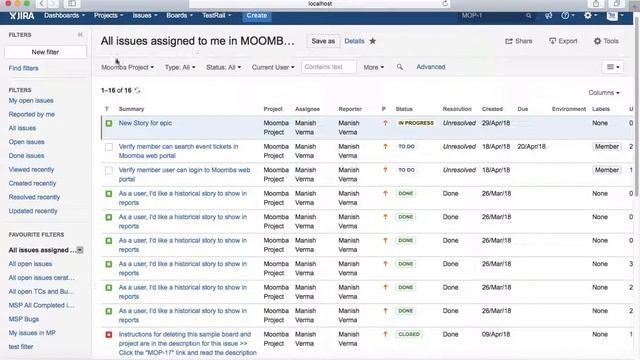Click the quick search magnifier icon

coord(529,16)
